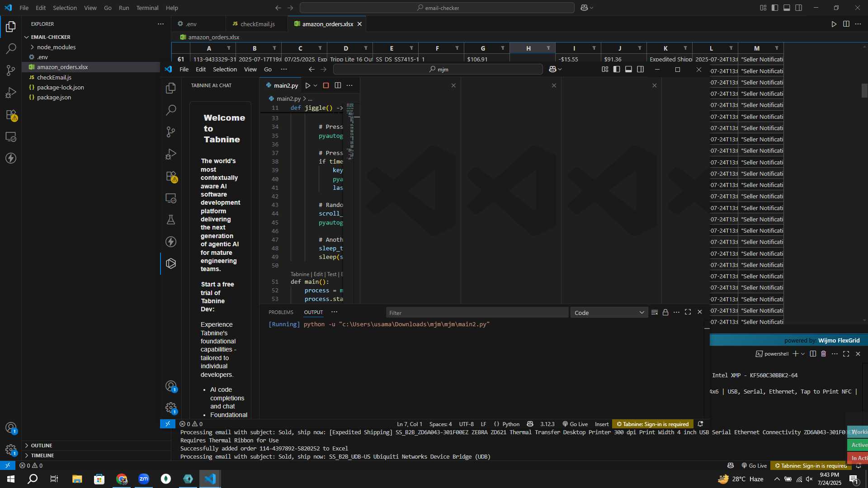The width and height of the screenshot is (868, 488).
Task: Open Remote Explorer in outer activity bar
Action: (11, 136)
